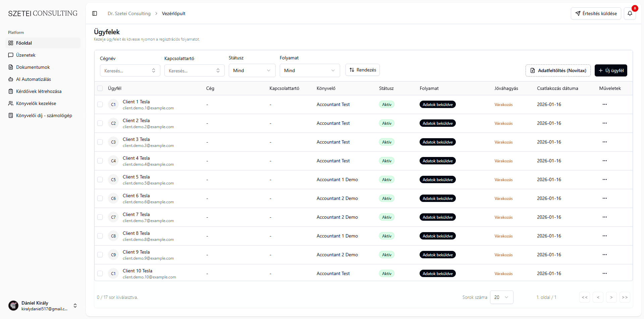Change the Sorok száma rows dropdown

[x=501, y=297]
